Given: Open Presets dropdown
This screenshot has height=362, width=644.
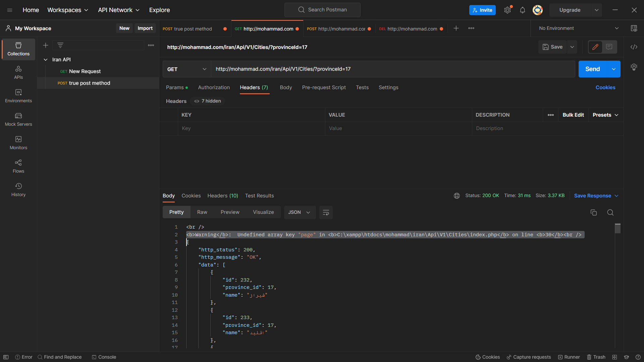Looking at the screenshot, I should 605,115.
